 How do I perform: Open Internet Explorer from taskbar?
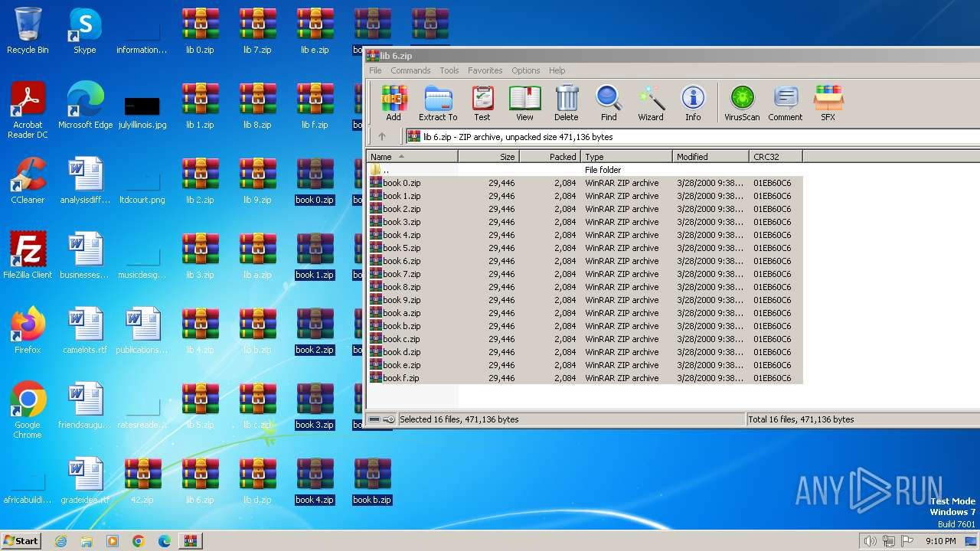pos(61,541)
